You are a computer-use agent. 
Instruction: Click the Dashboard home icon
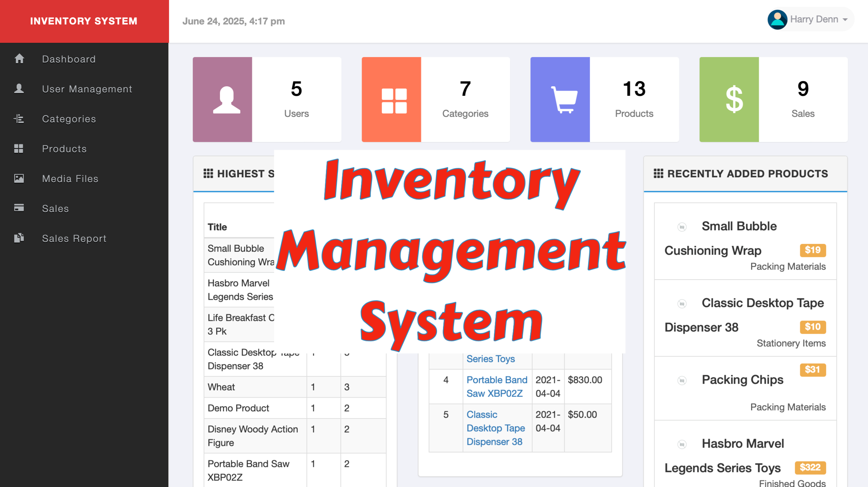[19, 59]
